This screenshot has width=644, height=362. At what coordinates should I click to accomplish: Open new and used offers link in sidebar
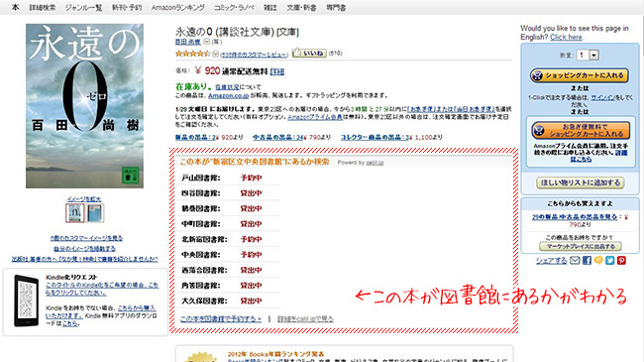(x=575, y=217)
